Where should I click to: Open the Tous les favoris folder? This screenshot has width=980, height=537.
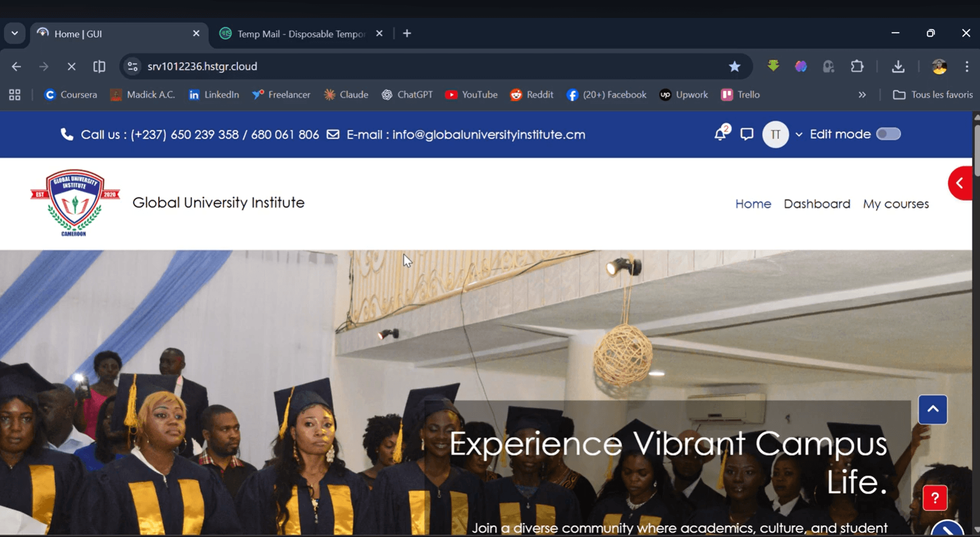click(932, 95)
